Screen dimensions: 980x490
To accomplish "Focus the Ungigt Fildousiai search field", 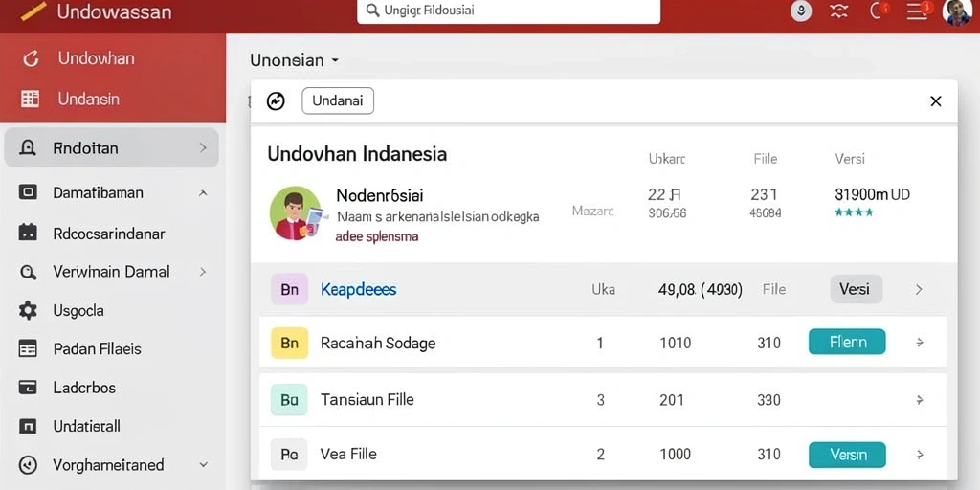I will 508,11.
